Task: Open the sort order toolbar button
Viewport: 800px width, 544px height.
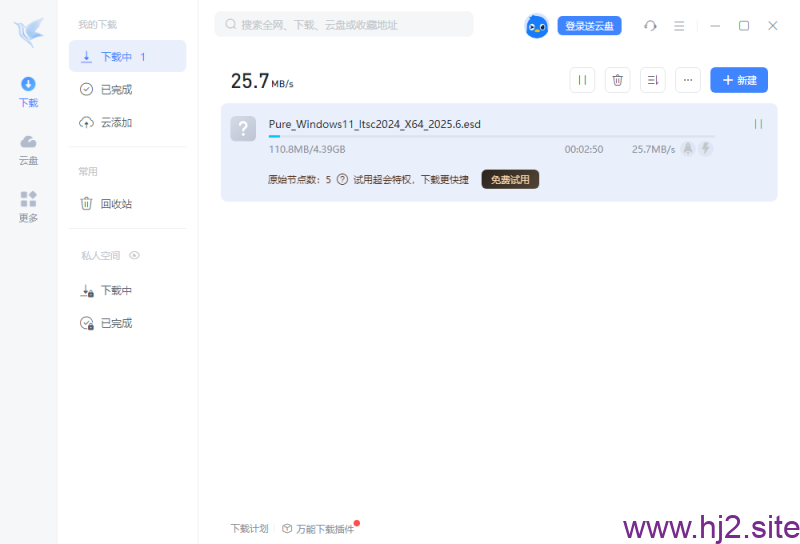Action: coord(653,80)
